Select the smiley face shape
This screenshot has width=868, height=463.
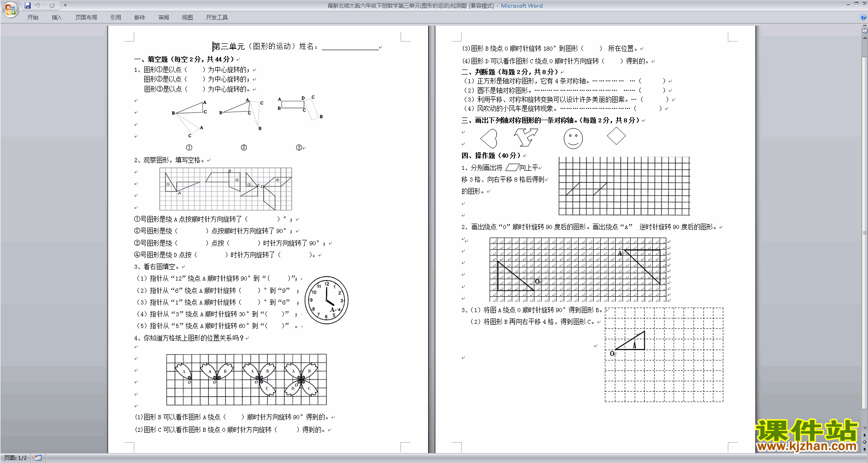coord(573,138)
